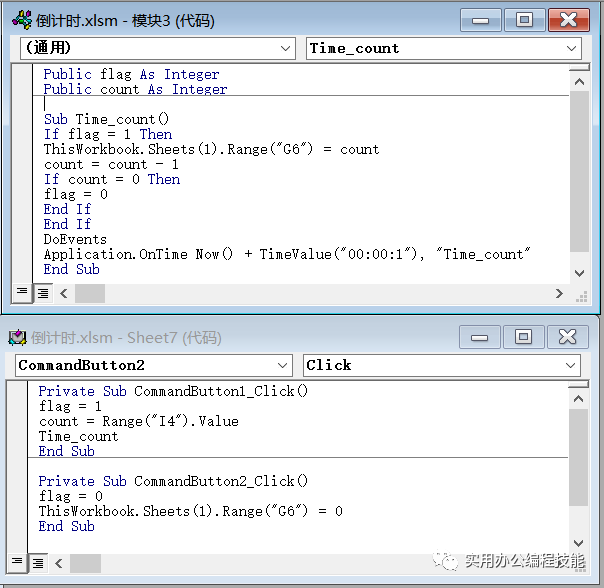Image resolution: width=604 pixels, height=588 pixels.
Task: Click the line "If flag = 1 Then"
Action: point(107,134)
